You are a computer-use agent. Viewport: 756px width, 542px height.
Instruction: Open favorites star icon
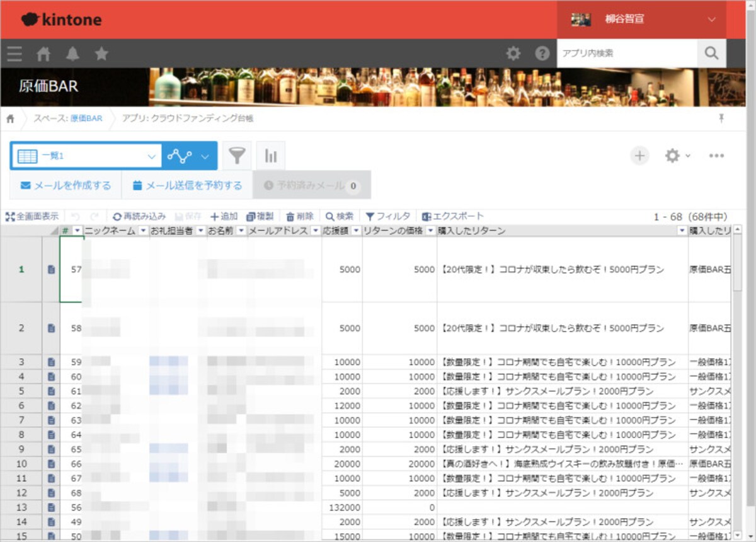(101, 54)
